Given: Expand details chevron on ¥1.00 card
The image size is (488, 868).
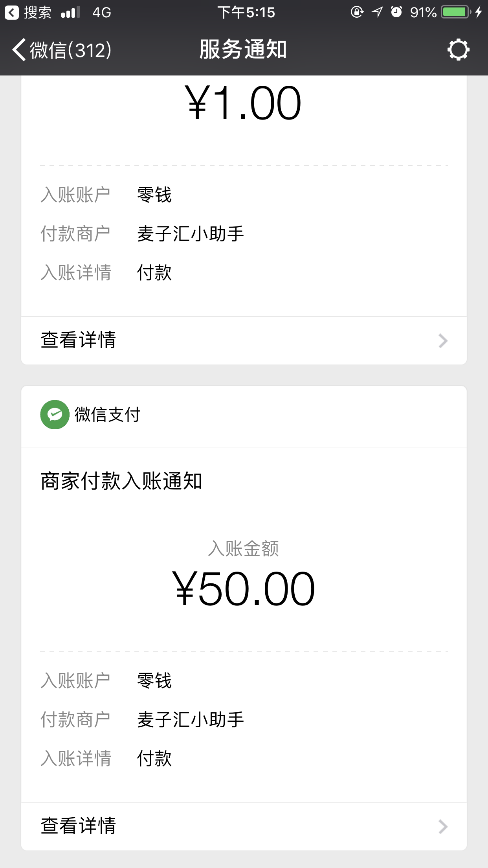Looking at the screenshot, I should [x=443, y=341].
